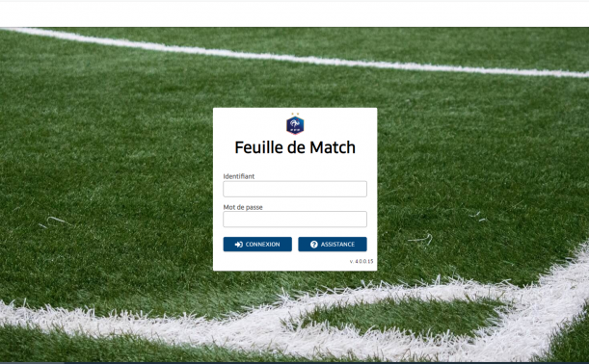The image size is (589, 364).
Task: Click the empty card area left of version text
Action: coord(281,261)
